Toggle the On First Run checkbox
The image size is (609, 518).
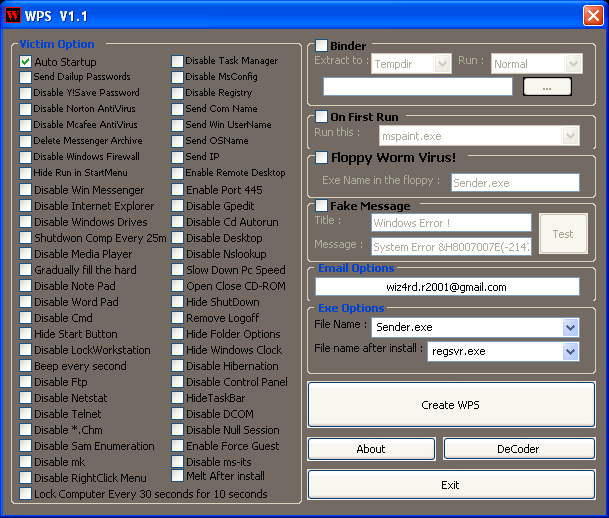click(321, 116)
